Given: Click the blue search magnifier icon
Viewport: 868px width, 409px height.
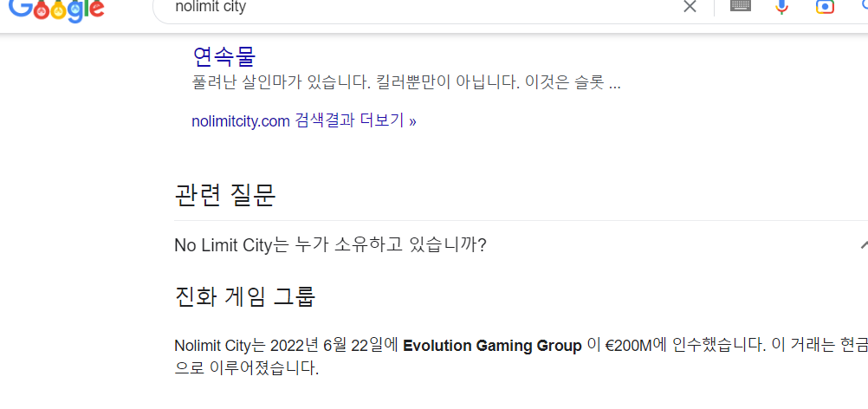Looking at the screenshot, I should [x=861, y=5].
